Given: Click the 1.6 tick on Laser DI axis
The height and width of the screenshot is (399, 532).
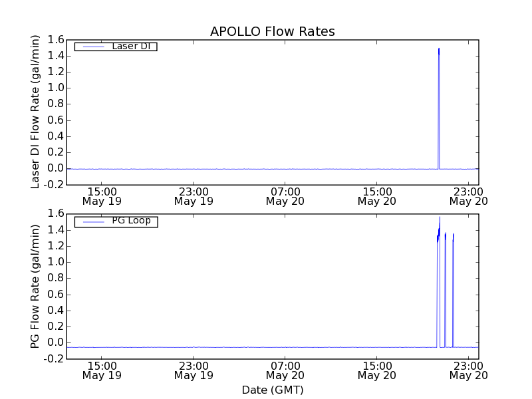Looking at the screenshot, I should (56, 40).
